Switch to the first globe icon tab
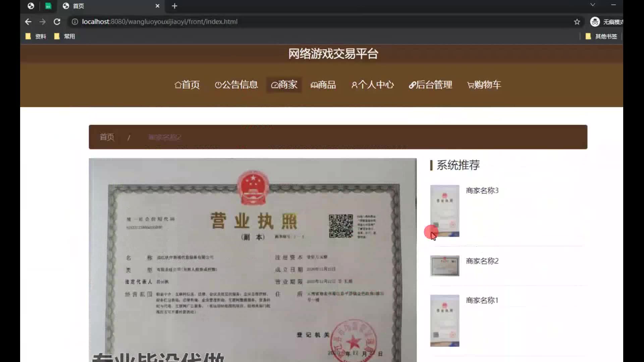 click(31, 6)
